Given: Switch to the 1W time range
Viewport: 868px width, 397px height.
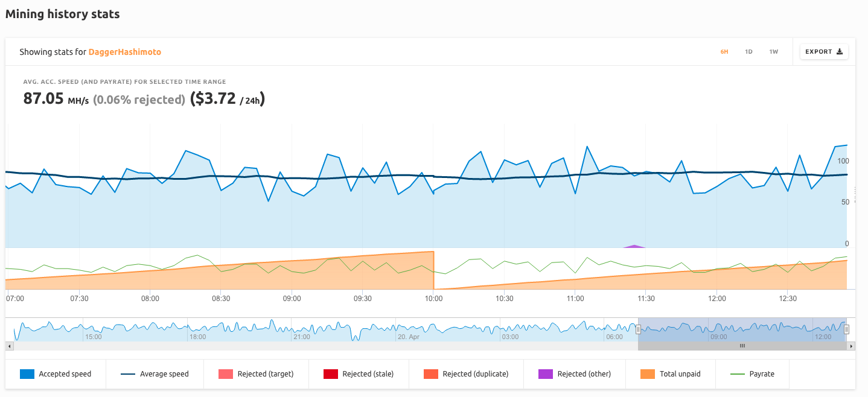Looking at the screenshot, I should coord(773,52).
